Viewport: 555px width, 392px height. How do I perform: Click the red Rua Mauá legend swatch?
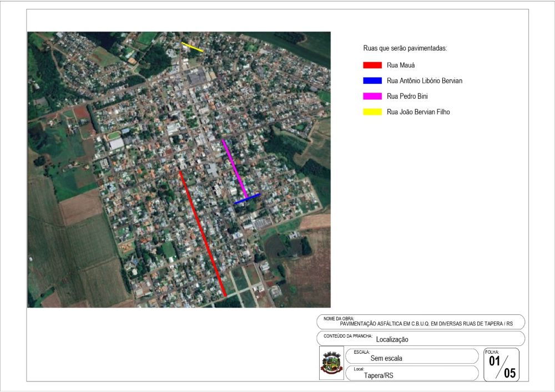point(372,65)
